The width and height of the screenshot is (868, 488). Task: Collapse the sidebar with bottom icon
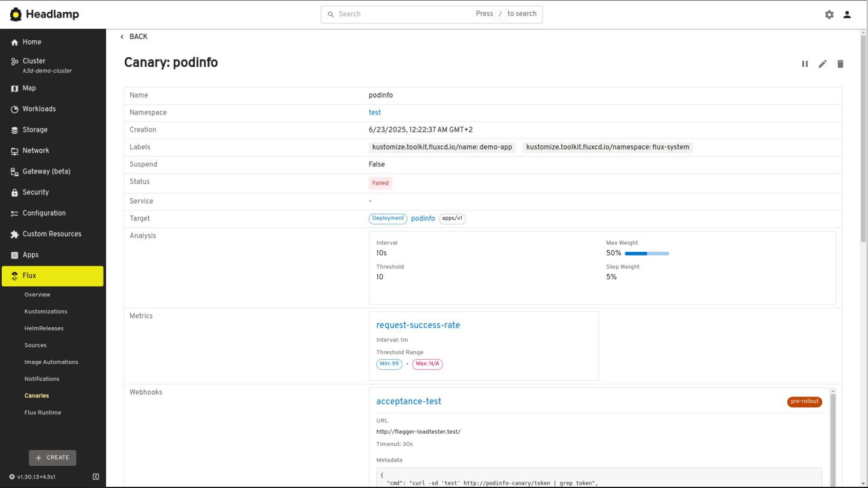96,477
